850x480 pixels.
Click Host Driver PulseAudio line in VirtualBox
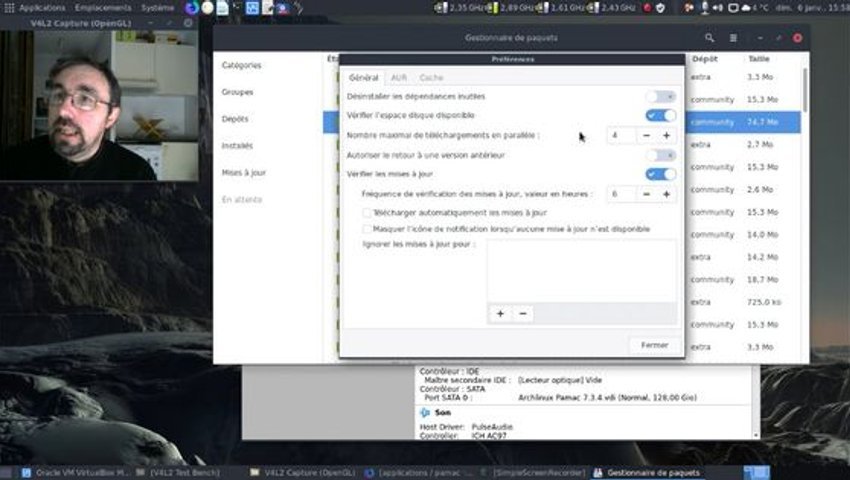tap(466, 427)
